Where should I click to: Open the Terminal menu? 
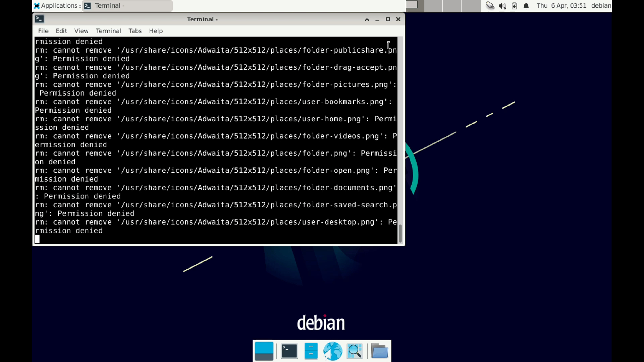[x=108, y=31]
